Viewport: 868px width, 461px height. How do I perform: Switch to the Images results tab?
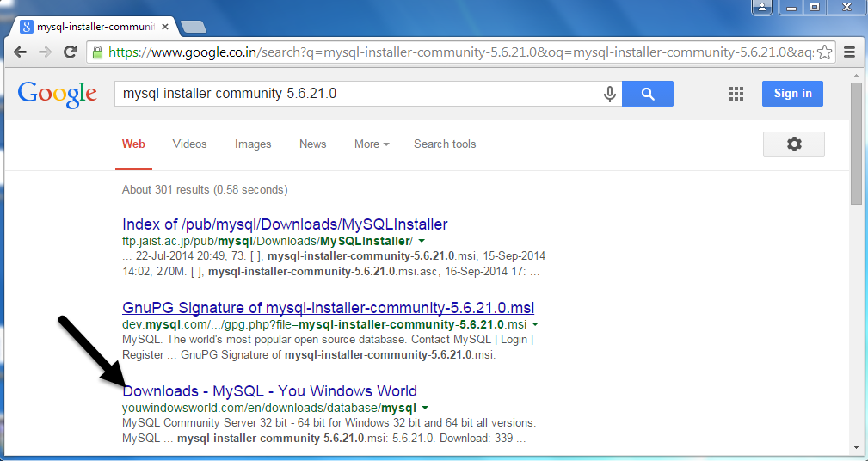(x=253, y=144)
